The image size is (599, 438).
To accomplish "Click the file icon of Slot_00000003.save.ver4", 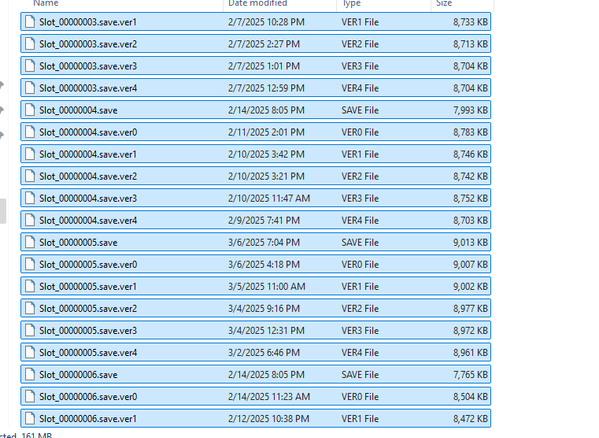I will (x=30, y=88).
